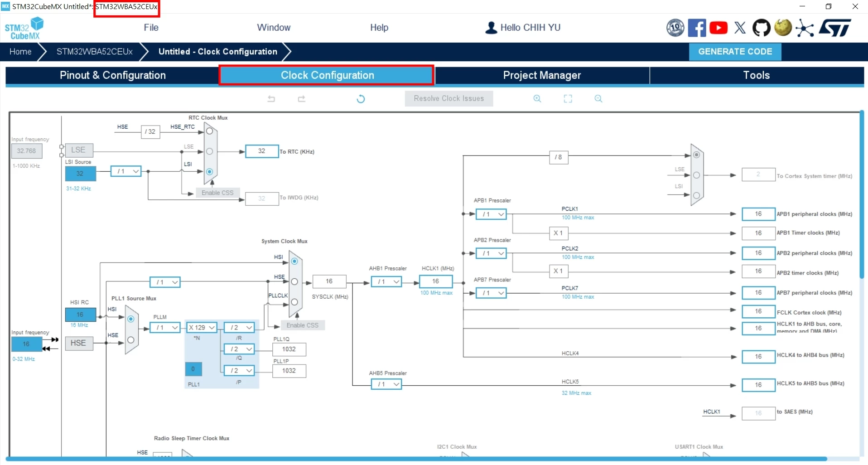
Task: Click the PLL1 fractional value 0 box
Action: 193,369
